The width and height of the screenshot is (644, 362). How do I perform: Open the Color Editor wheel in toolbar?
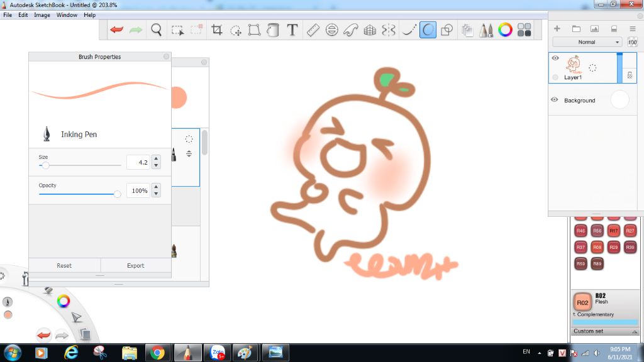(505, 30)
